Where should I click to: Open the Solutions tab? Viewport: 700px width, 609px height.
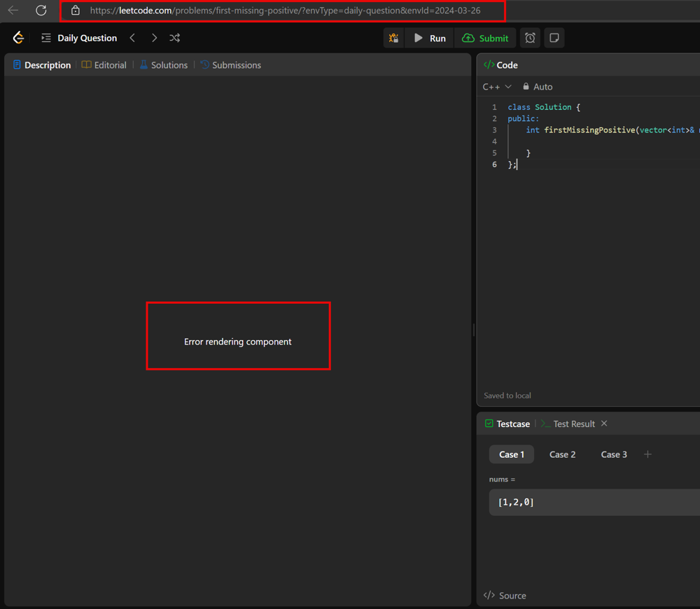click(163, 65)
